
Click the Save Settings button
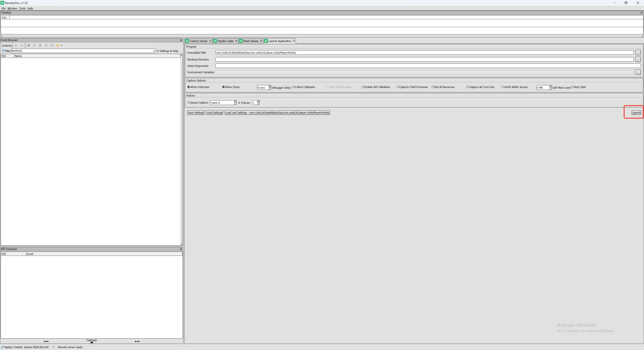point(196,113)
